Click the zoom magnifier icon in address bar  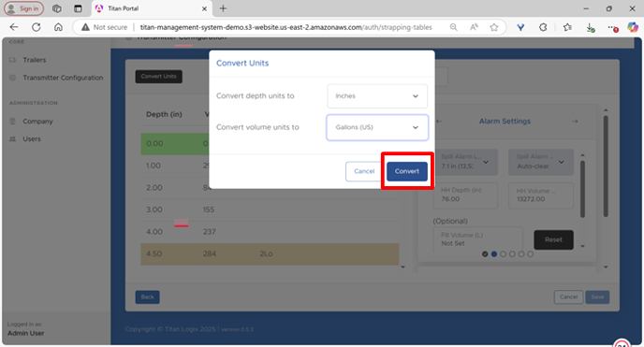[x=453, y=27]
